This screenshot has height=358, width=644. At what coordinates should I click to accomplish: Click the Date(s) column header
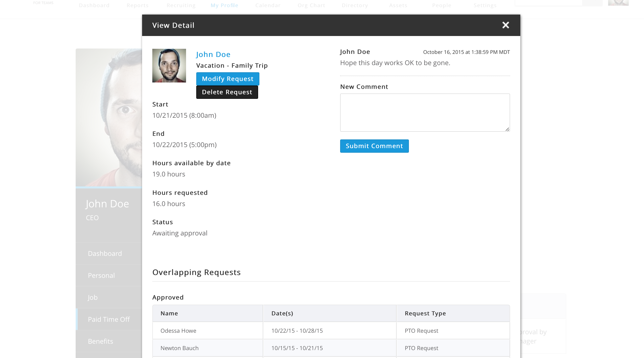pos(282,313)
